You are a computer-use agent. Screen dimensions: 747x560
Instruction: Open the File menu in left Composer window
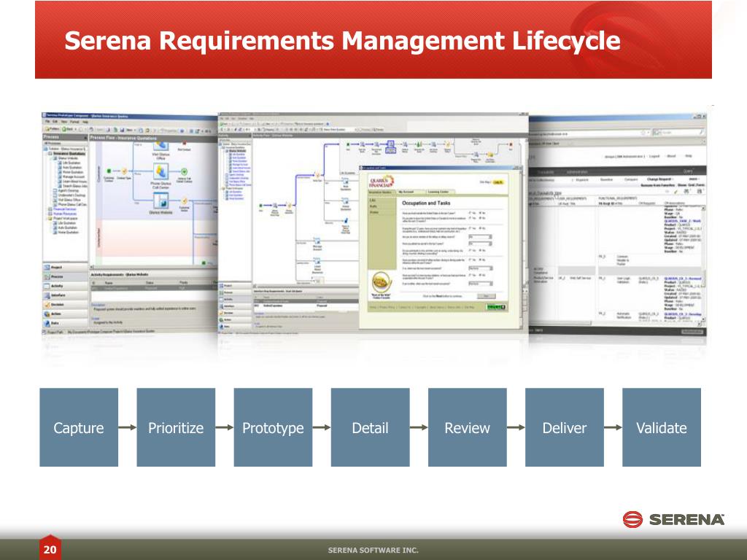pyautogui.click(x=47, y=122)
